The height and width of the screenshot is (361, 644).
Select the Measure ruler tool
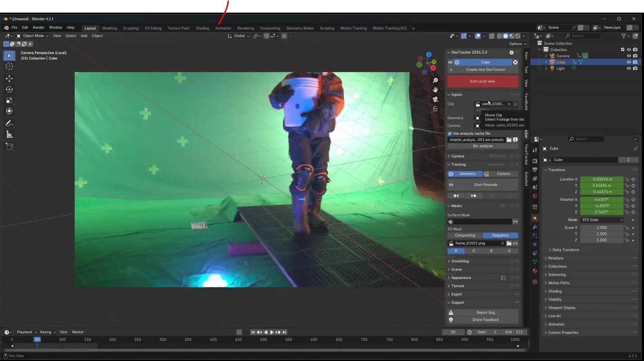(9, 135)
